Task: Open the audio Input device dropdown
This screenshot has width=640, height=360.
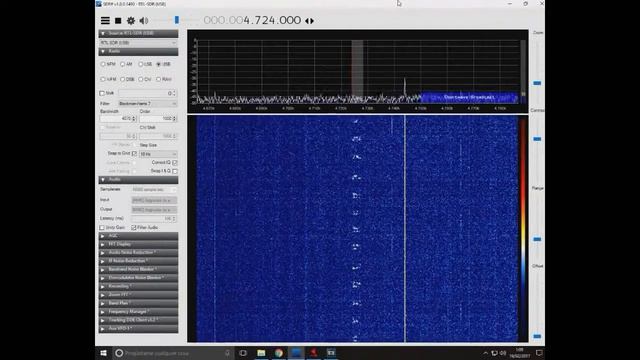Action: pyautogui.click(x=154, y=200)
